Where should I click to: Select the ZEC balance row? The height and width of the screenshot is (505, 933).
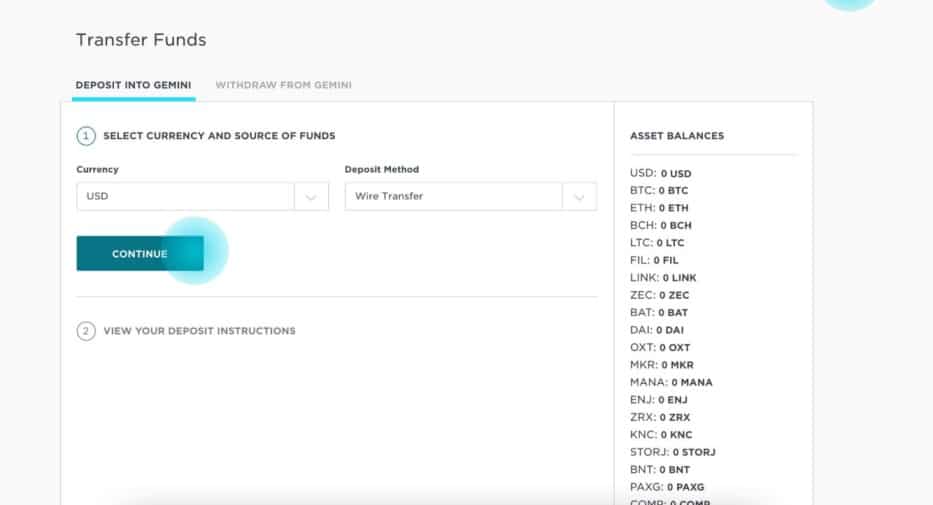pyautogui.click(x=659, y=295)
